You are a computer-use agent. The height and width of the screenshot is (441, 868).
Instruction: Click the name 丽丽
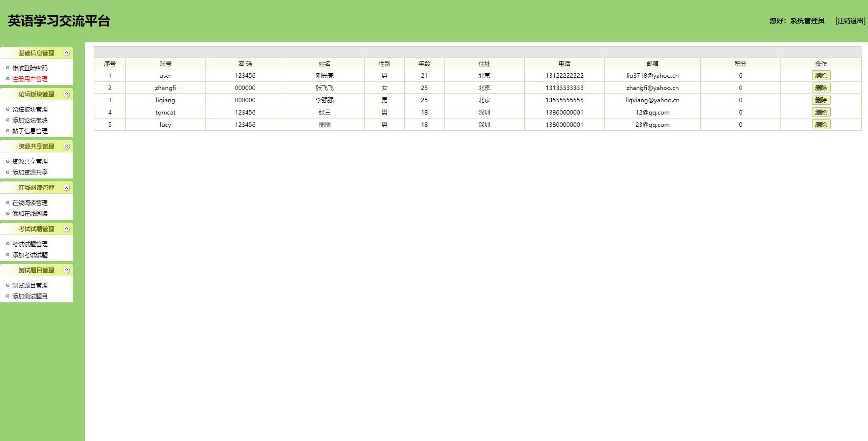tap(325, 125)
